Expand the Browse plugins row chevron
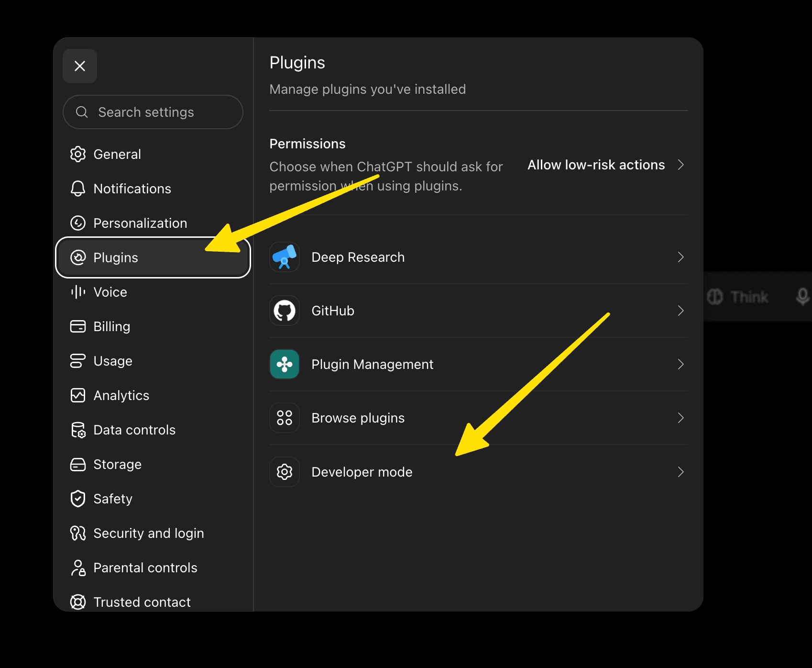Image resolution: width=812 pixels, height=668 pixels. click(681, 418)
